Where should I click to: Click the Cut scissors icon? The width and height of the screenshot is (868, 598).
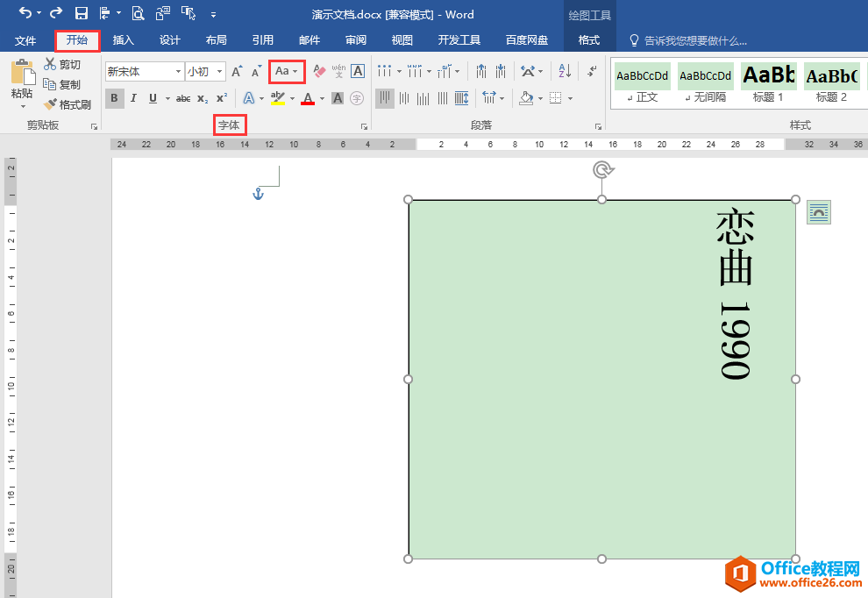click(50, 64)
